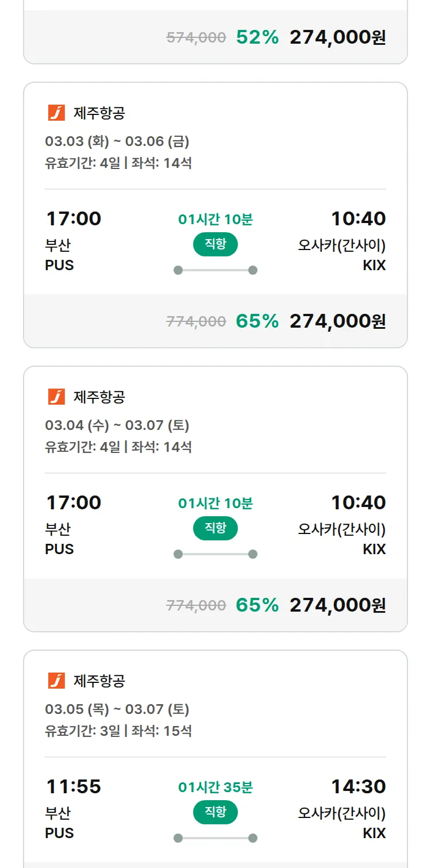
Task: Click route line graphic in 03.04 card
Action: click(215, 554)
